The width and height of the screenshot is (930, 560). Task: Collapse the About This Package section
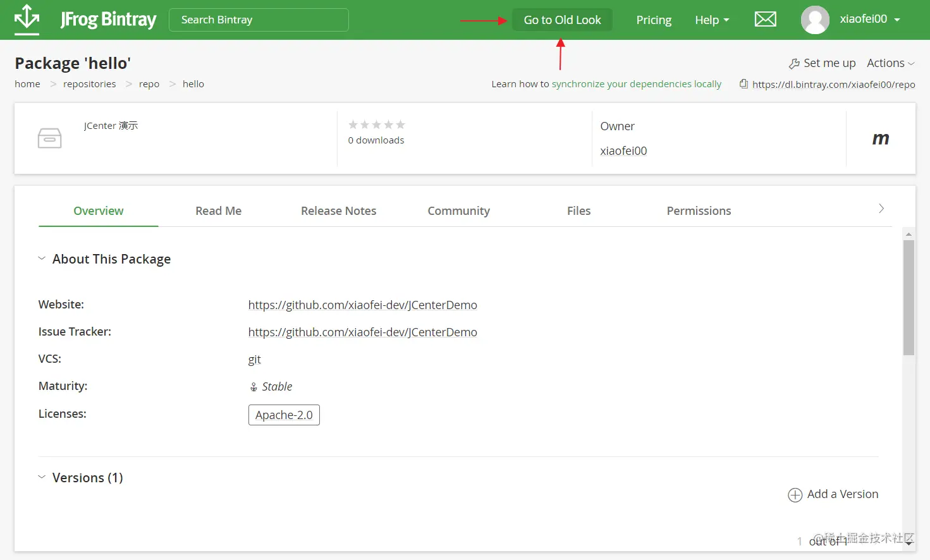(x=42, y=259)
